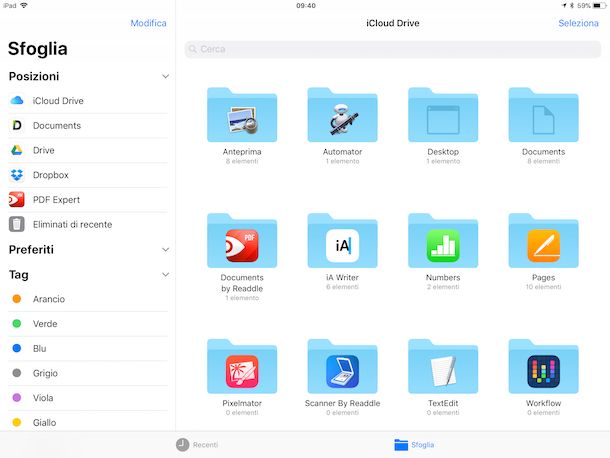Click the iCloud Drive cloud icon in sidebar
The height and width of the screenshot is (458, 610).
tap(17, 101)
